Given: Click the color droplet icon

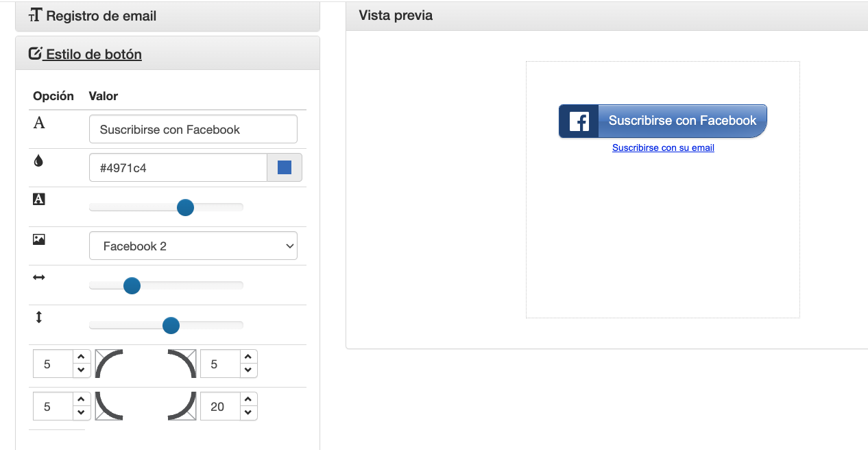Looking at the screenshot, I should pyautogui.click(x=38, y=161).
